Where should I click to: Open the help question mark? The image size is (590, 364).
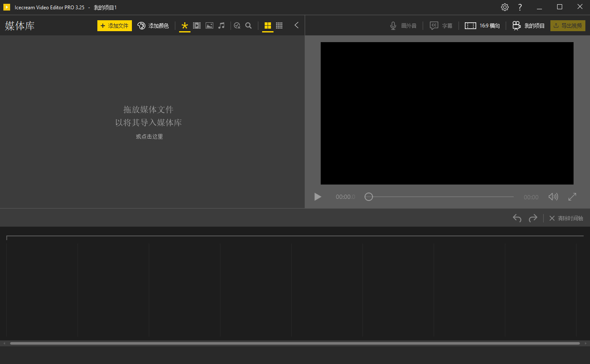520,7
